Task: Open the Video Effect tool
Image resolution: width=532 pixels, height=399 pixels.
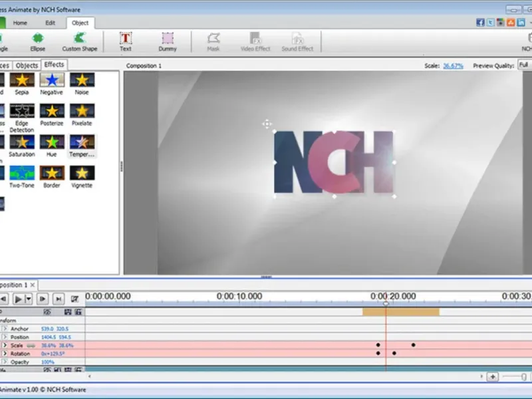Action: [255, 42]
